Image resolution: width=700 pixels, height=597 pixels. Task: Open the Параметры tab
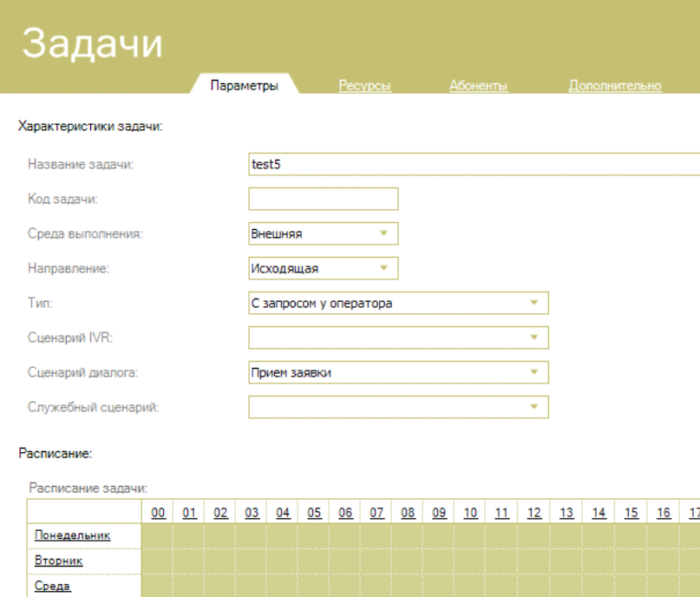(x=244, y=86)
